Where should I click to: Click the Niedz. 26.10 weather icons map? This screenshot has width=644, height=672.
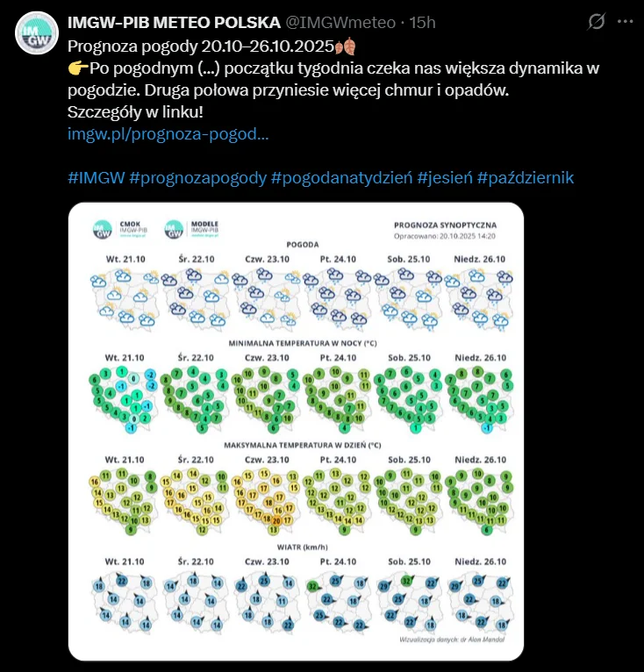pos(481,296)
